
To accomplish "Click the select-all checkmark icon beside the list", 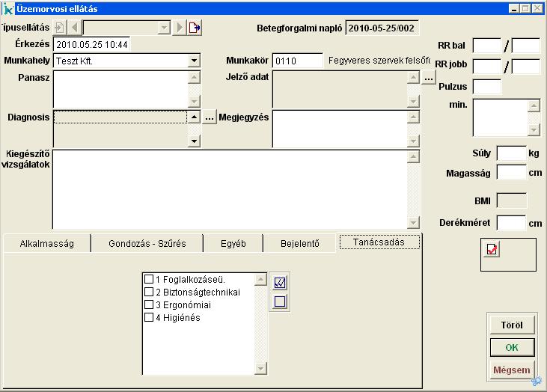I will coord(280,283).
